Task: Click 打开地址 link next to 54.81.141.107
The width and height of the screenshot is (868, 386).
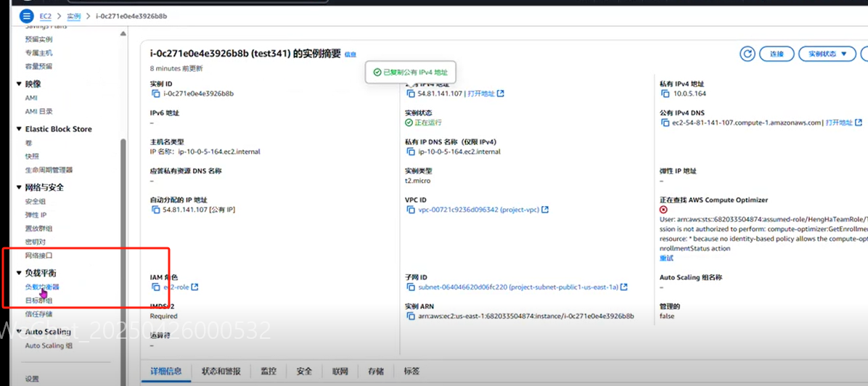Action: 480,94
